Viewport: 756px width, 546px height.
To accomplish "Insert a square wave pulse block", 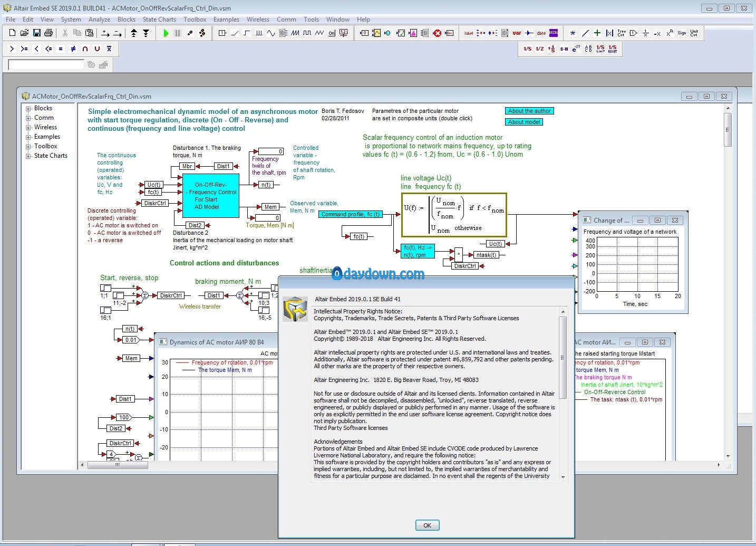I will [x=307, y=33].
